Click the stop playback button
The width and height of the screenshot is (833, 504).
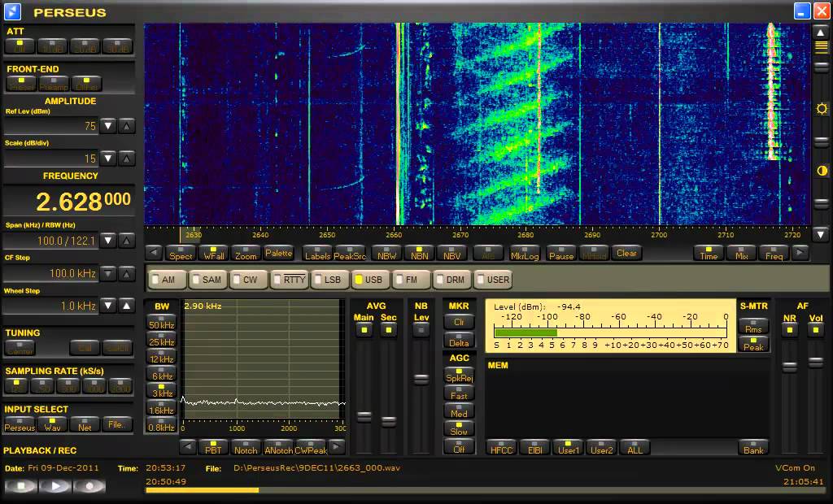(x=21, y=485)
